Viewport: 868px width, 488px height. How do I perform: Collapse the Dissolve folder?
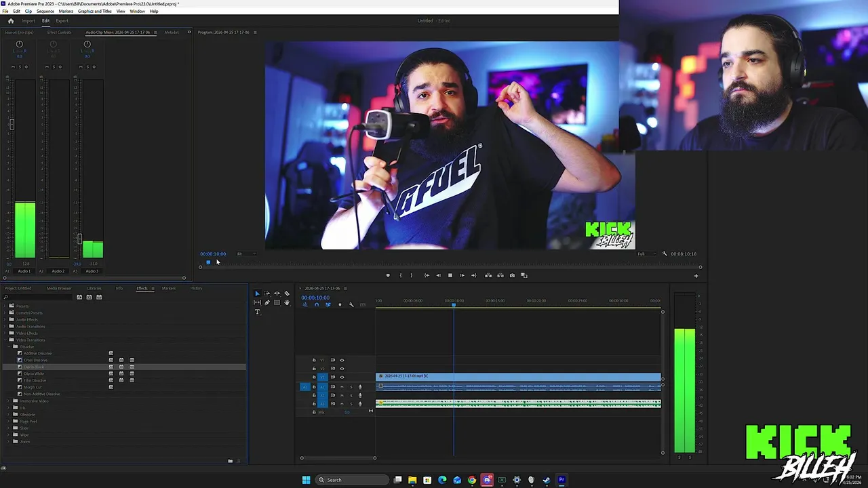pos(10,347)
